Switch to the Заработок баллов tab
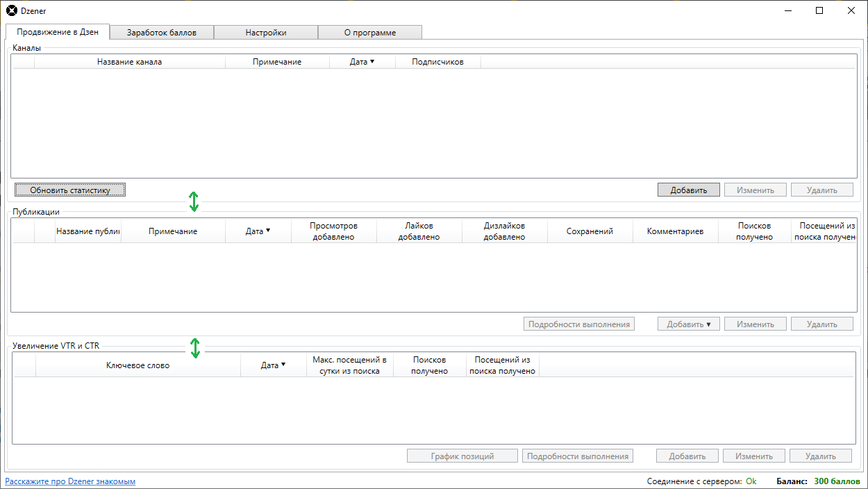868x489 pixels. [162, 33]
